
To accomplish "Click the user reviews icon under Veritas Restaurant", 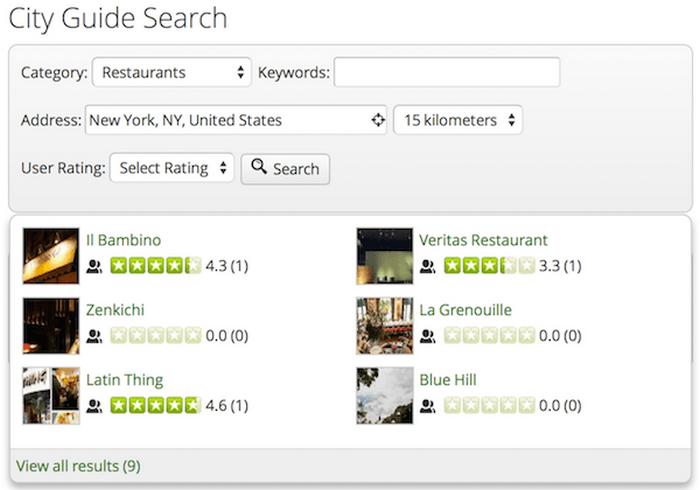I will tap(427, 266).
